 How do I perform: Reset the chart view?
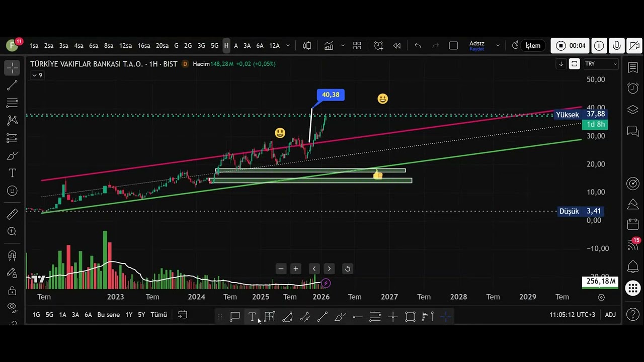(347, 269)
